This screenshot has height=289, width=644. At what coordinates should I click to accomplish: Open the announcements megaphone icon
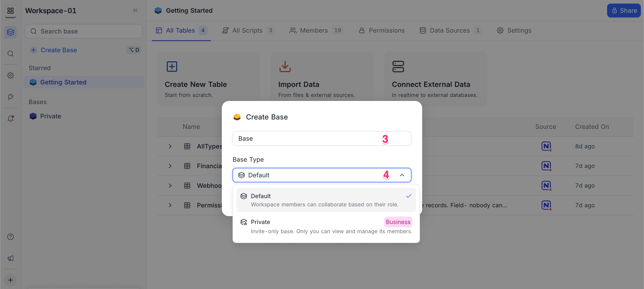click(x=11, y=258)
